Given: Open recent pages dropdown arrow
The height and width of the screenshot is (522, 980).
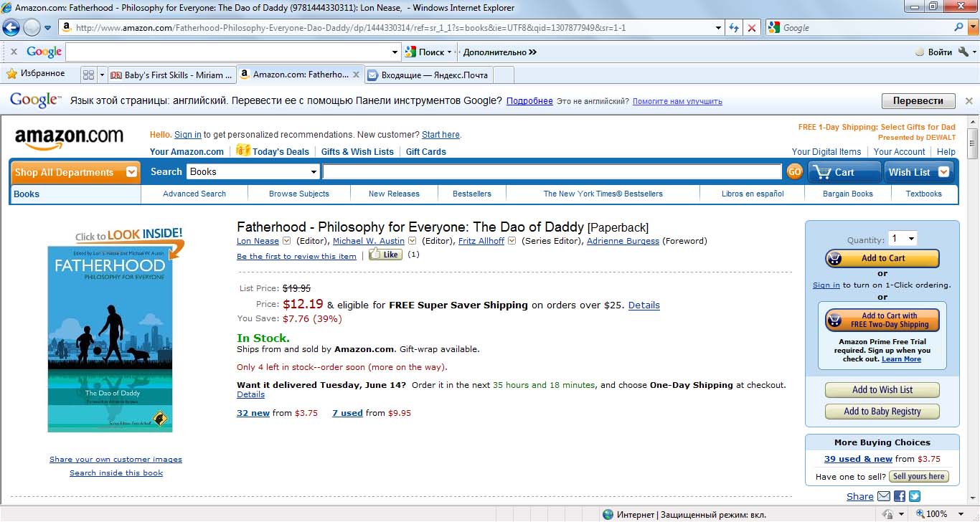Looking at the screenshot, I should tap(48, 28).
